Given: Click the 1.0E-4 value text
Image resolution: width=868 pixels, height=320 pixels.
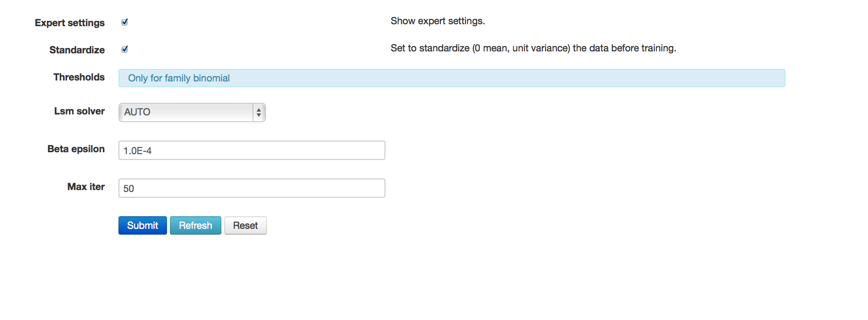Looking at the screenshot, I should pyautogui.click(x=137, y=151).
